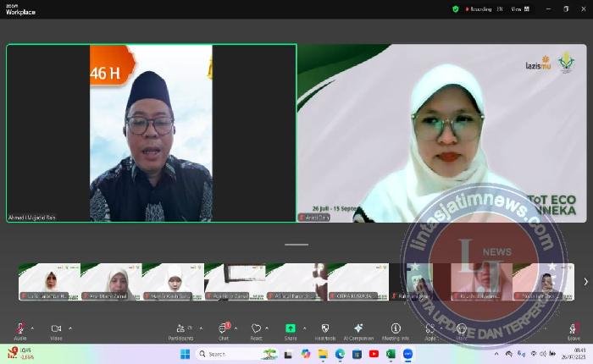Open the EN language menu
This screenshot has height=364, width=593.
[499, 8]
